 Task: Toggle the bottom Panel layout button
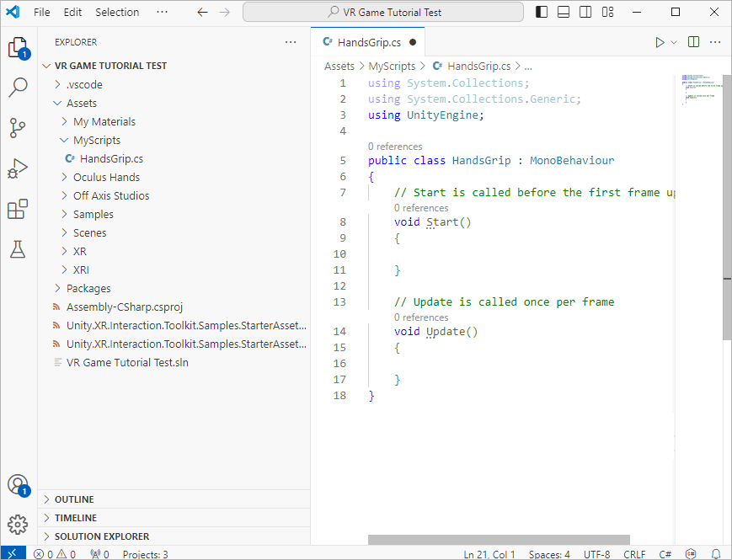click(x=564, y=12)
